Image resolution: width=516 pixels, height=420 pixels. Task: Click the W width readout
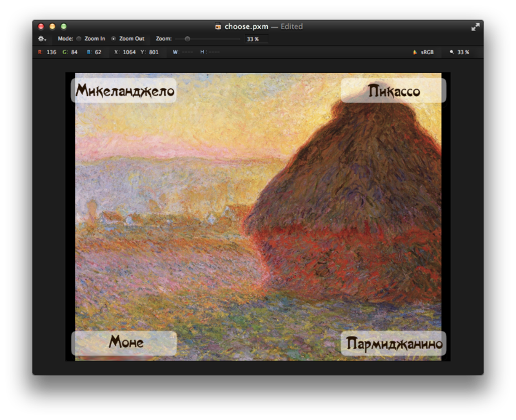(x=183, y=52)
